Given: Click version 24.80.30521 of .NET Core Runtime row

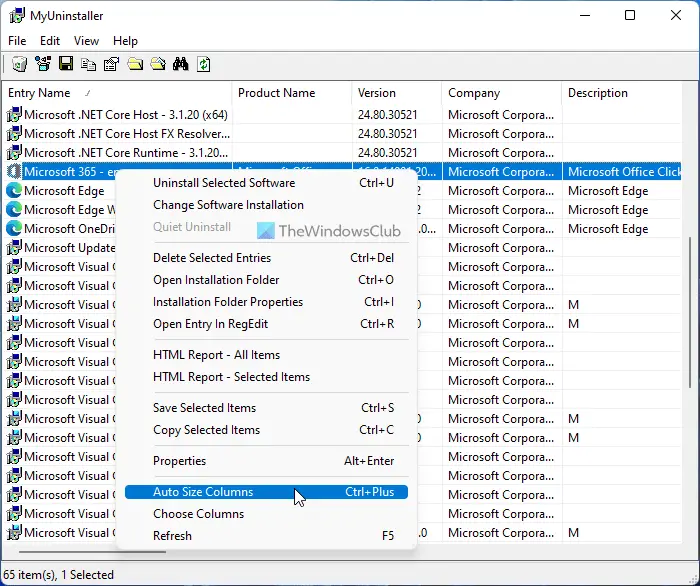Looking at the screenshot, I should [388, 153].
